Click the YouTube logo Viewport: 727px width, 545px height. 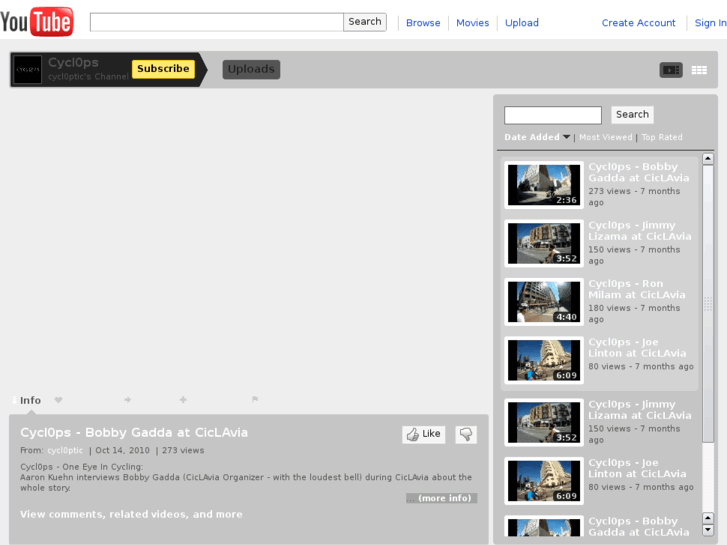click(37, 21)
